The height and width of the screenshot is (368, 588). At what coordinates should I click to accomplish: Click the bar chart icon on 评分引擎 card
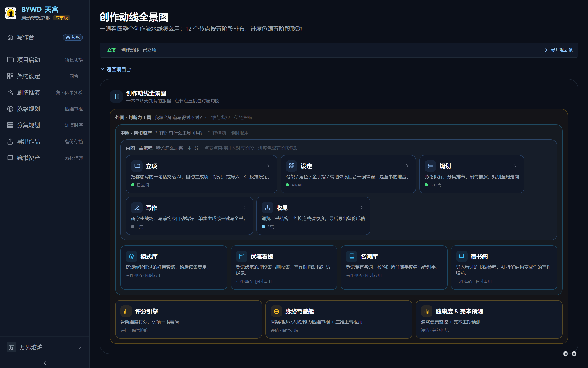pyautogui.click(x=126, y=311)
